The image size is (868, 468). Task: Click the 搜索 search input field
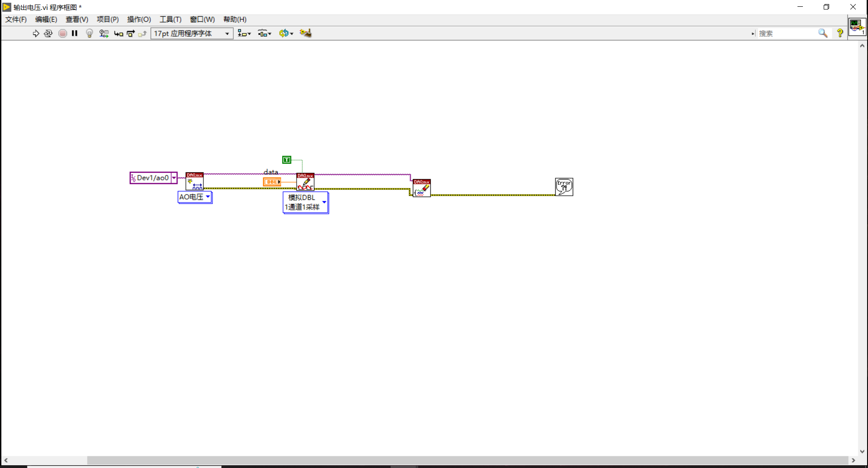click(787, 33)
